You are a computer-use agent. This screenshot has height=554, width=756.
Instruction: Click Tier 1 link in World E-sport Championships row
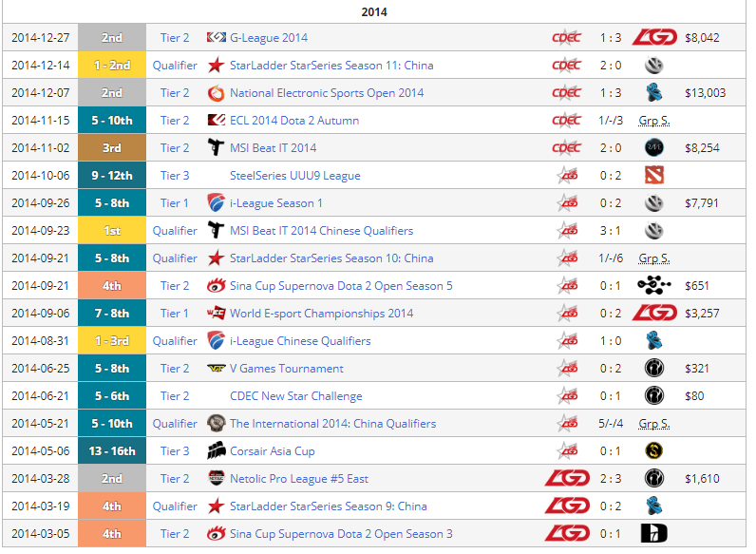(175, 314)
